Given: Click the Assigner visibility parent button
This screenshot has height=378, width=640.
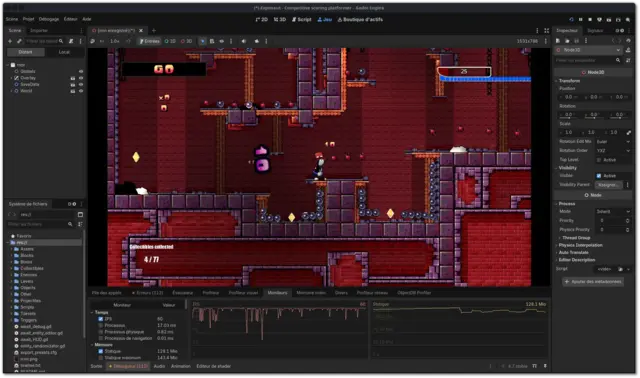Looking at the screenshot, I should tap(608, 185).
